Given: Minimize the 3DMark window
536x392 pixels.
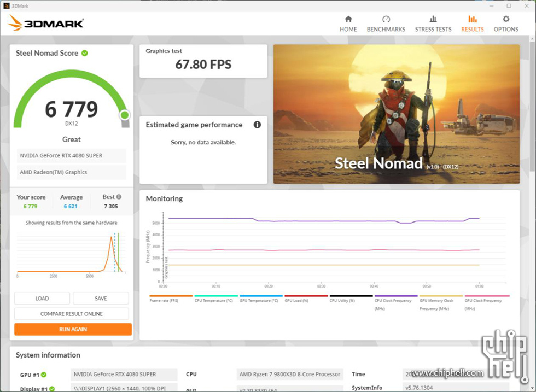Looking at the screenshot, I should coord(491,6).
